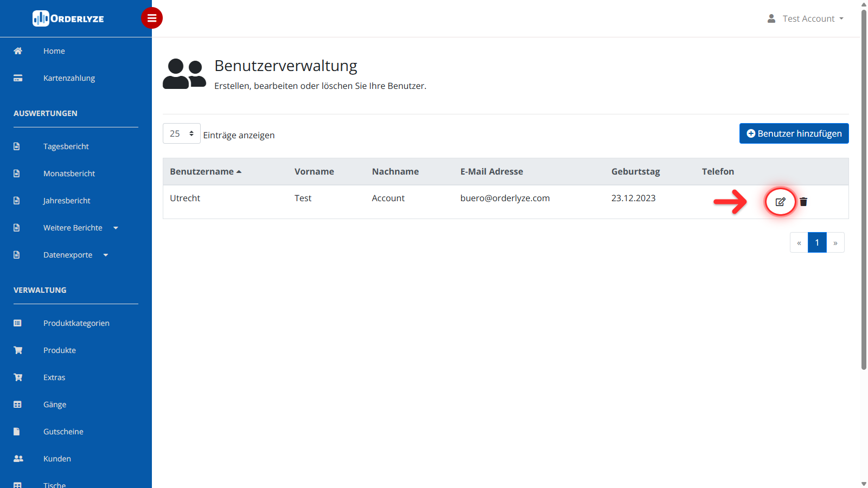Click the Test first-name cell

303,198
